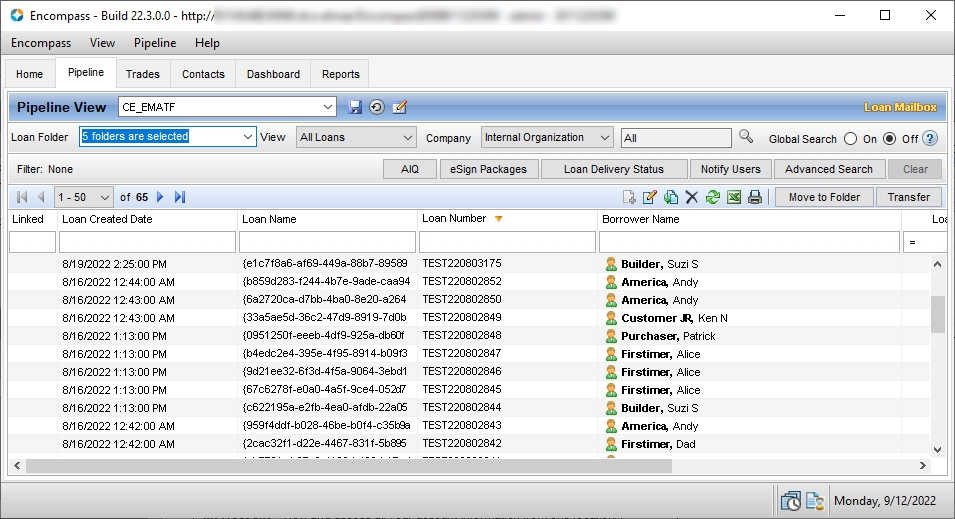Click the green refresh pipeline icon
The width and height of the screenshot is (955, 519).
coord(712,197)
